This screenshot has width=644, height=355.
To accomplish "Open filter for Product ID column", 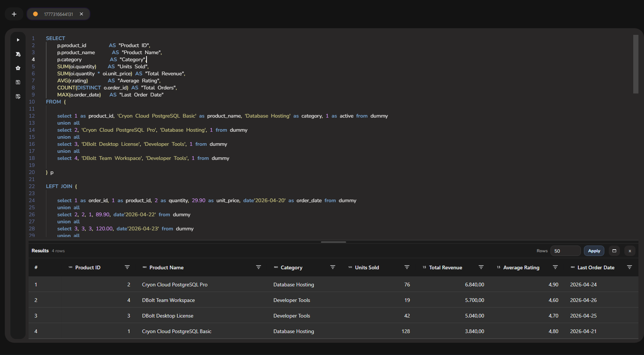I will pyautogui.click(x=127, y=267).
